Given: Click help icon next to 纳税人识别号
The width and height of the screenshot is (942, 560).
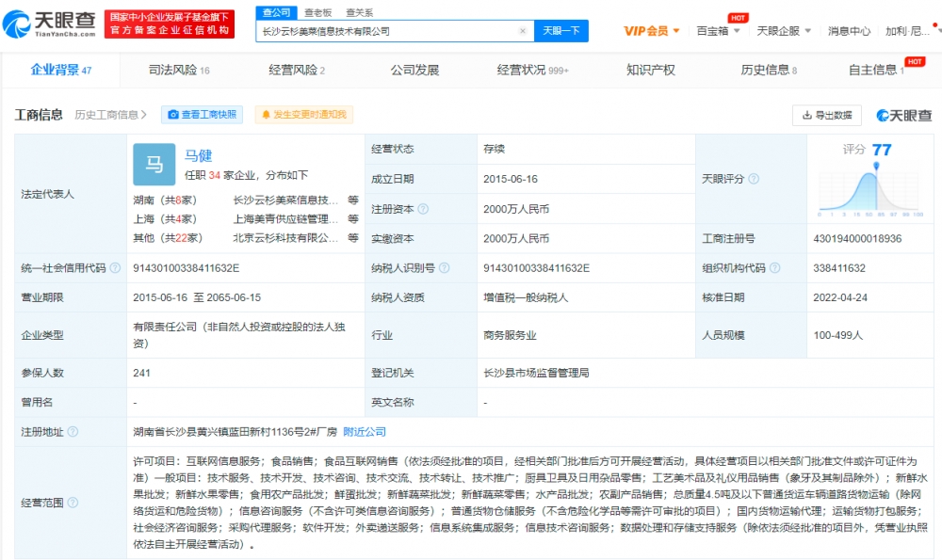Looking at the screenshot, I should pyautogui.click(x=444, y=267).
